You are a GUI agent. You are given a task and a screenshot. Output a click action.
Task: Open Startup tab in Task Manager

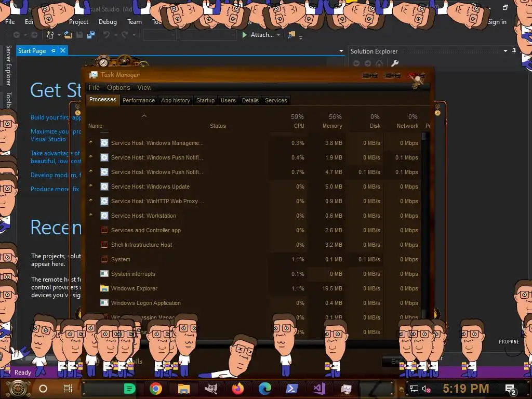[205, 100]
